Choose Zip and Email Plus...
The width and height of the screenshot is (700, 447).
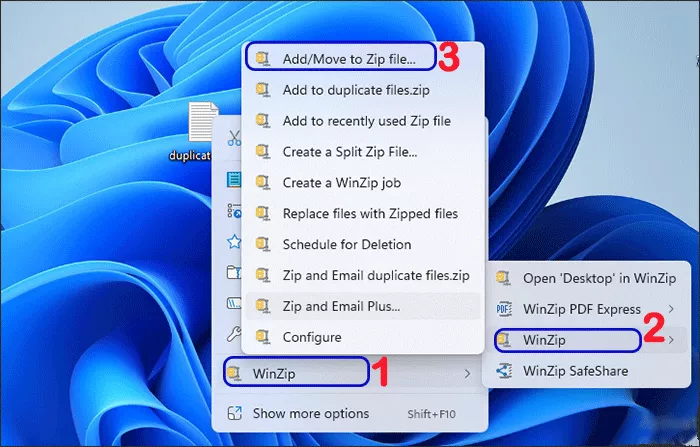point(362,306)
